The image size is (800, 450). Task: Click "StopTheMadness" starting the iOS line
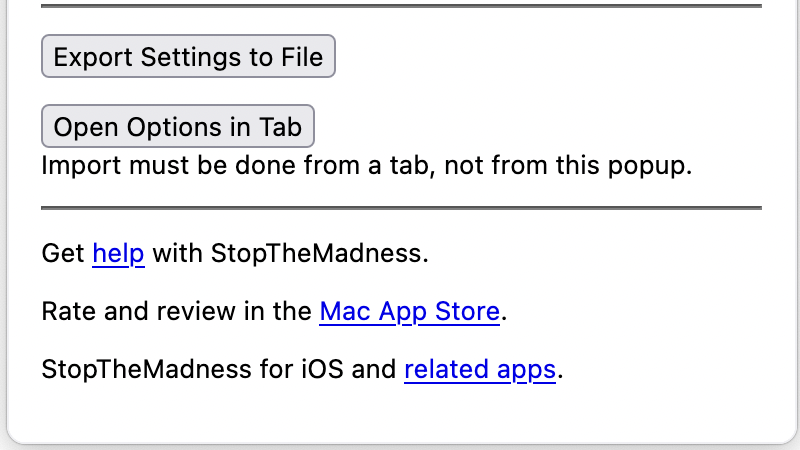[146, 370]
